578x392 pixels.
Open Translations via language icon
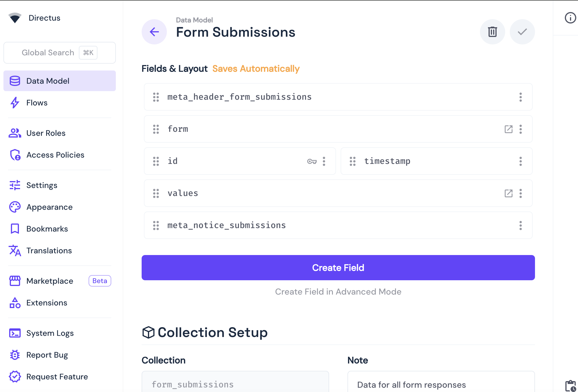(x=14, y=251)
